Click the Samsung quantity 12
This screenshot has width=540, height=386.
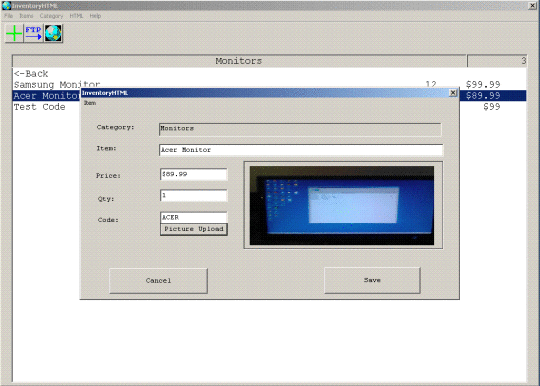431,84
